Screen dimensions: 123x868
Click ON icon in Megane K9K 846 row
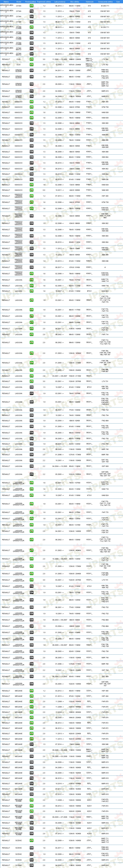31,744
